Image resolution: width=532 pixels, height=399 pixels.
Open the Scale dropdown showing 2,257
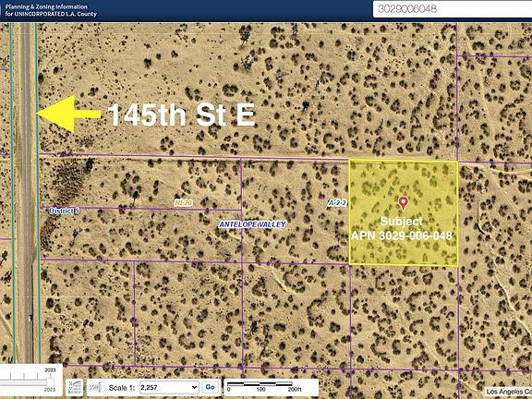tap(169, 387)
